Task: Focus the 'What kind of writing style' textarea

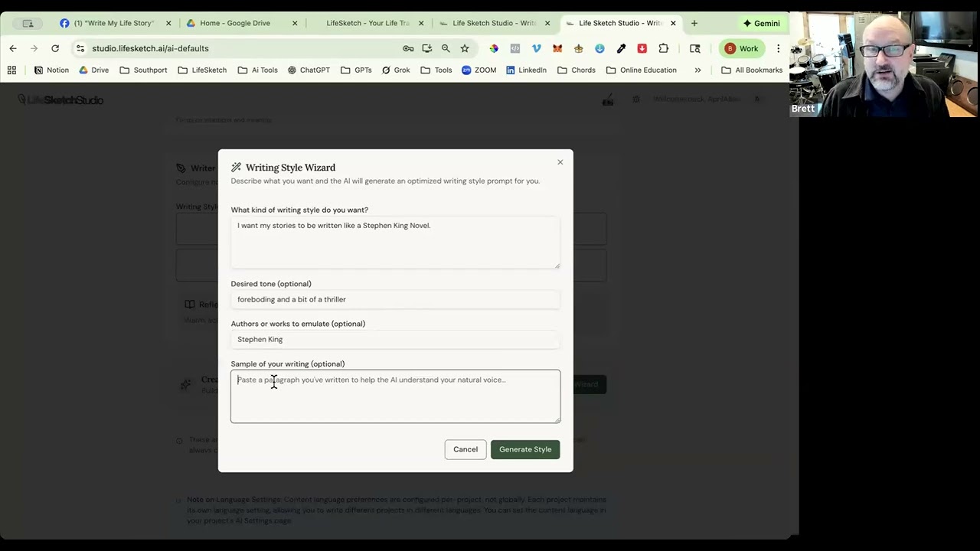Action: pyautogui.click(x=395, y=243)
